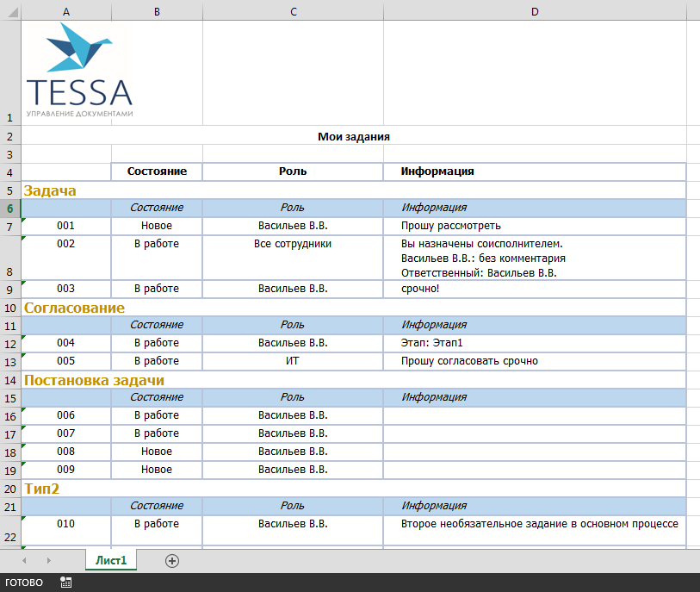Select the Прошу рассмотреть cell
The width and height of the screenshot is (700, 592).
pos(535,226)
